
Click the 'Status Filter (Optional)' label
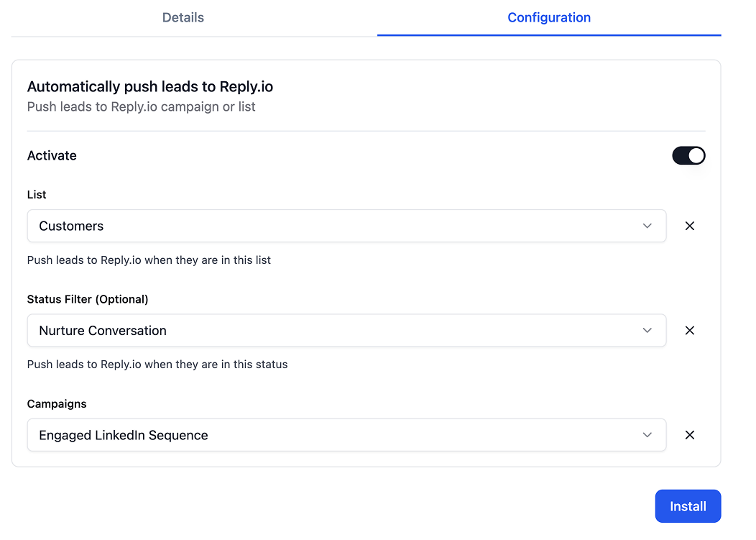[x=88, y=299]
